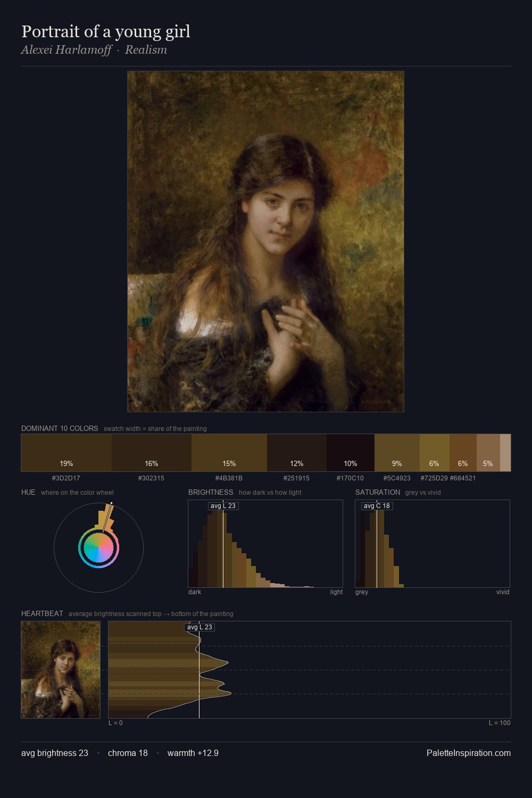
Task: Click the 'avg brightness 23' footer stat
Action: click(x=55, y=753)
